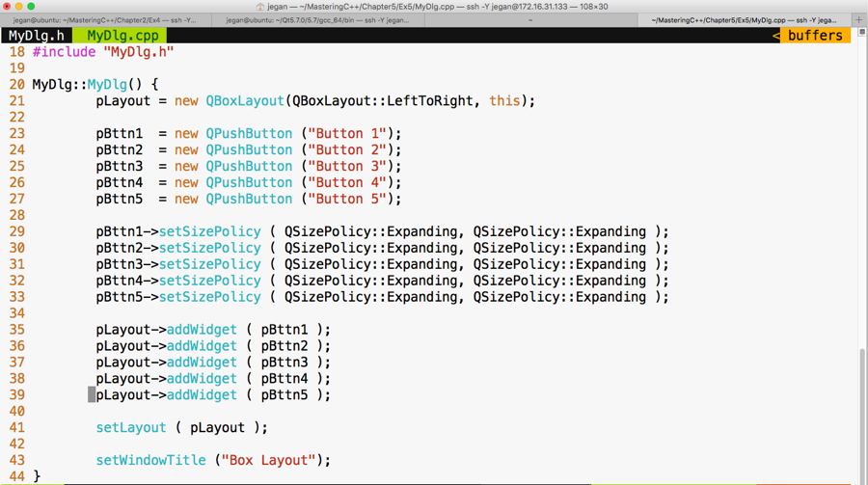Click addWidget ( pBttn3 ) on line 37
The height and width of the screenshot is (485, 868).
tap(245, 363)
